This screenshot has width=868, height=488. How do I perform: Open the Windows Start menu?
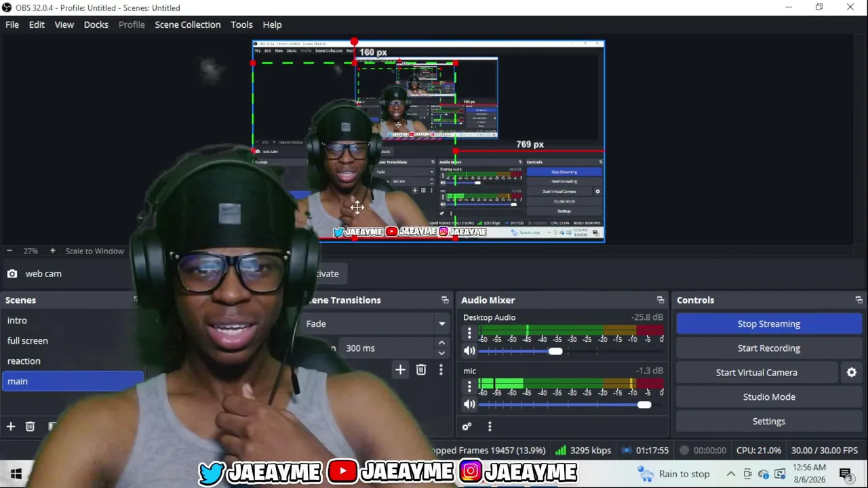coord(16,474)
